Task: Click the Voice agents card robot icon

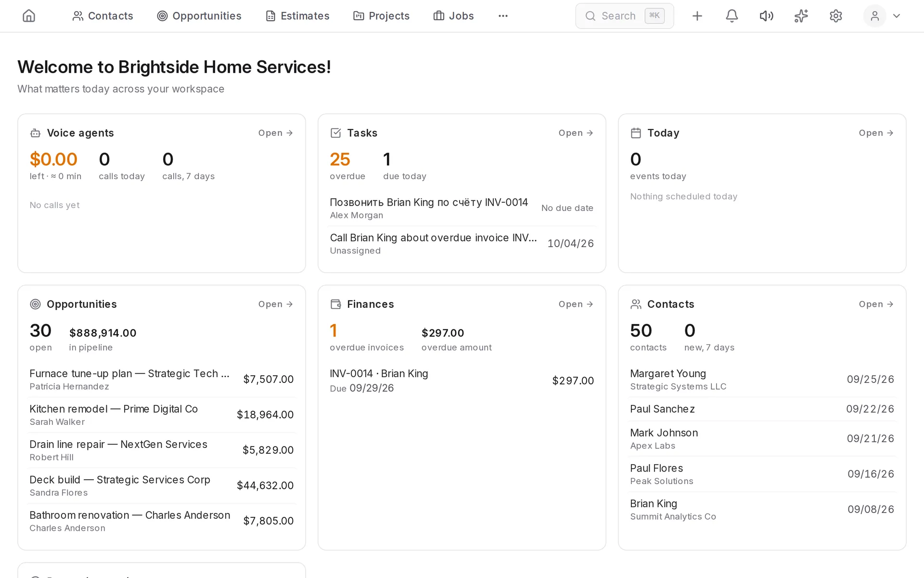Action: tap(35, 133)
